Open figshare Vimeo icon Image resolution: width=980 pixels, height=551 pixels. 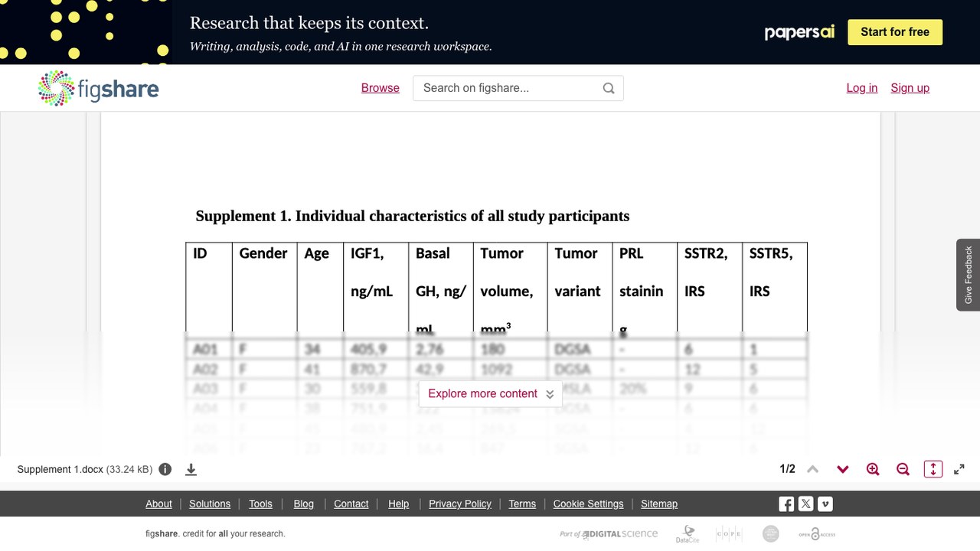825,504
